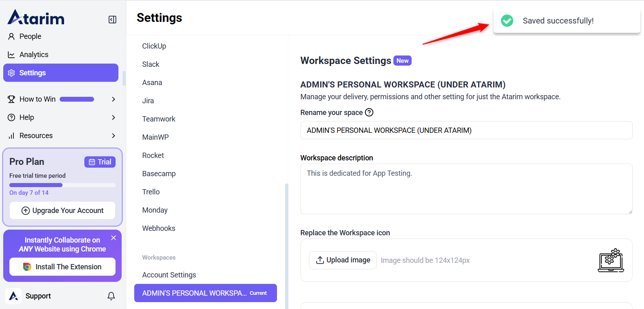
Task: Click the Atarim logo
Action: [36, 17]
